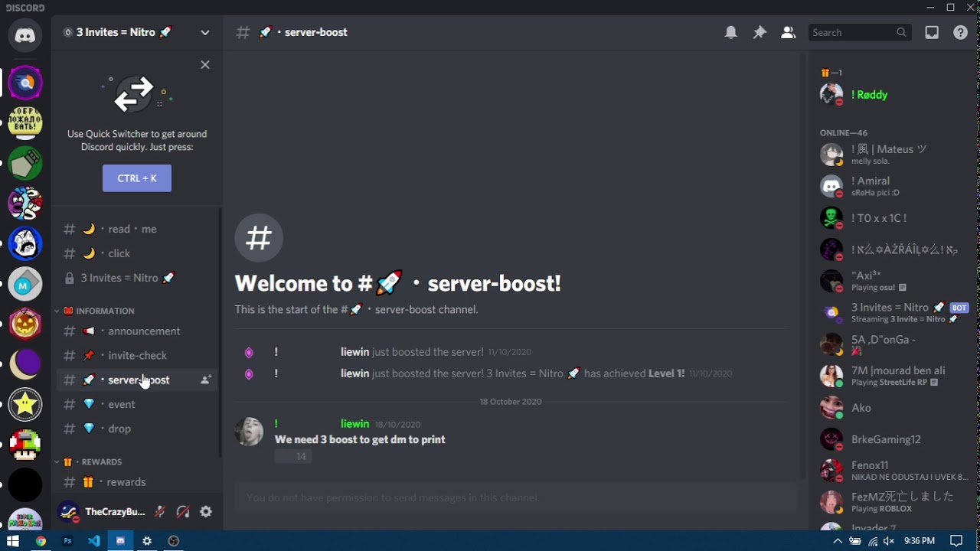Open Chrome from taskbar
The image size is (980, 551).
click(41, 541)
